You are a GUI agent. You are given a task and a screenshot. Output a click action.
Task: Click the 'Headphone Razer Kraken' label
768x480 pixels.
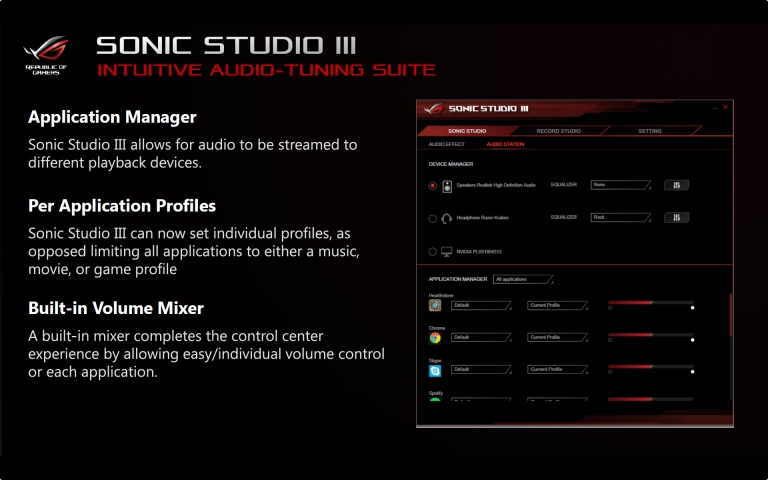pyautogui.click(x=482, y=217)
